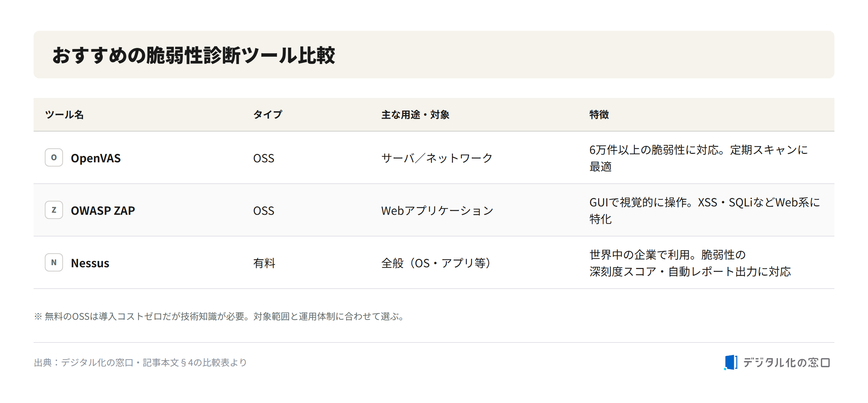Click the blue デジタル化の窓口 logo icon

tap(731, 362)
